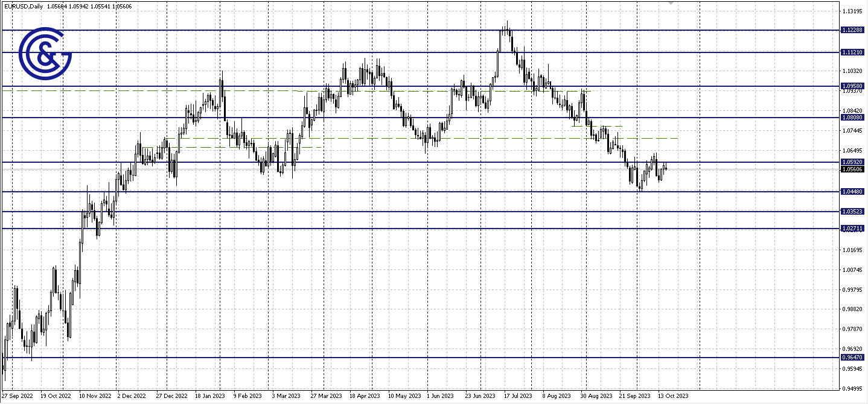868x404 pixels.
Task: Click the company logo watermark
Action: coord(45,54)
